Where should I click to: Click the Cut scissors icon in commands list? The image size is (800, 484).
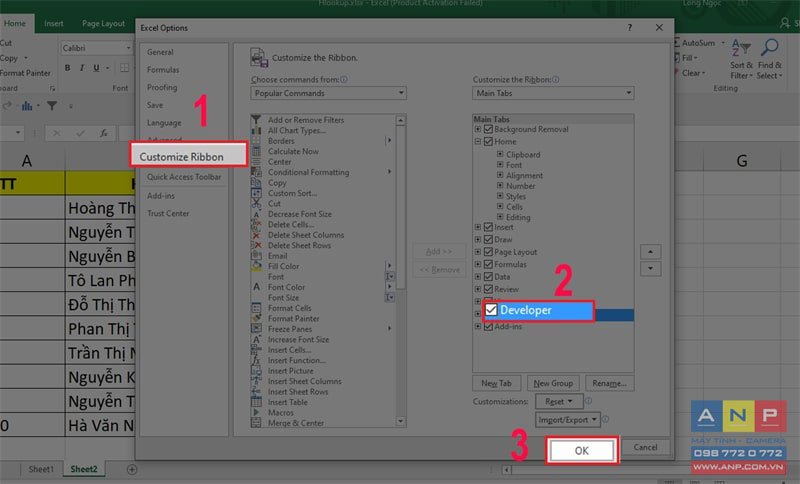point(256,203)
